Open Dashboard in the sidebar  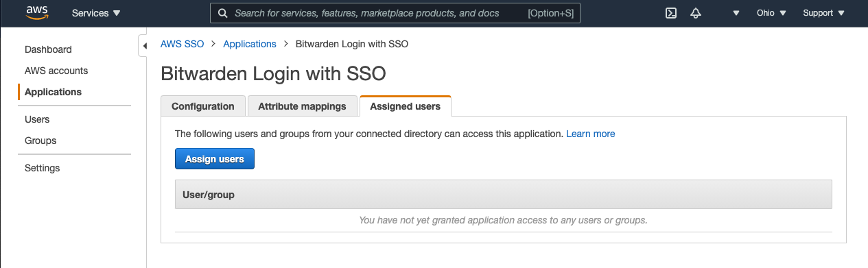pos(48,49)
